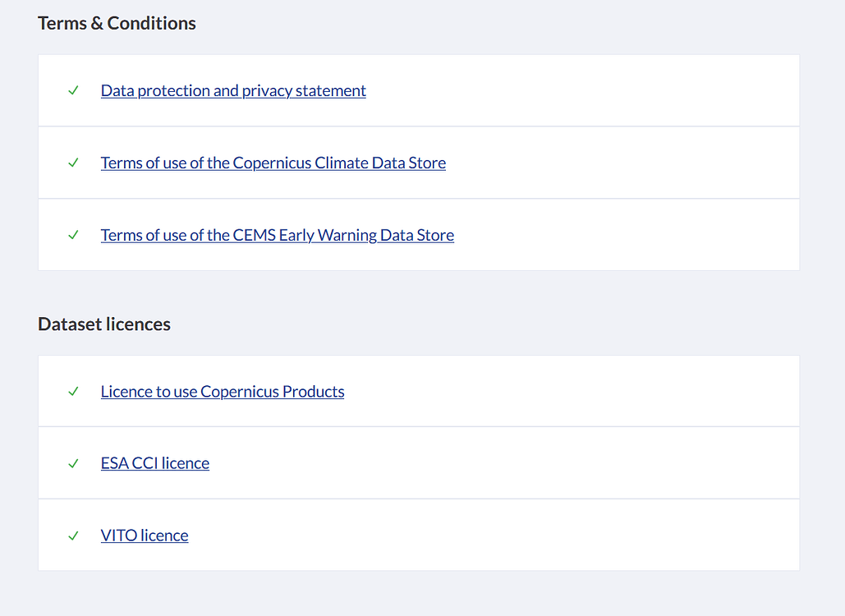Select the Licence to use Copernicus Products row
845x616 pixels.
click(575, 392)
